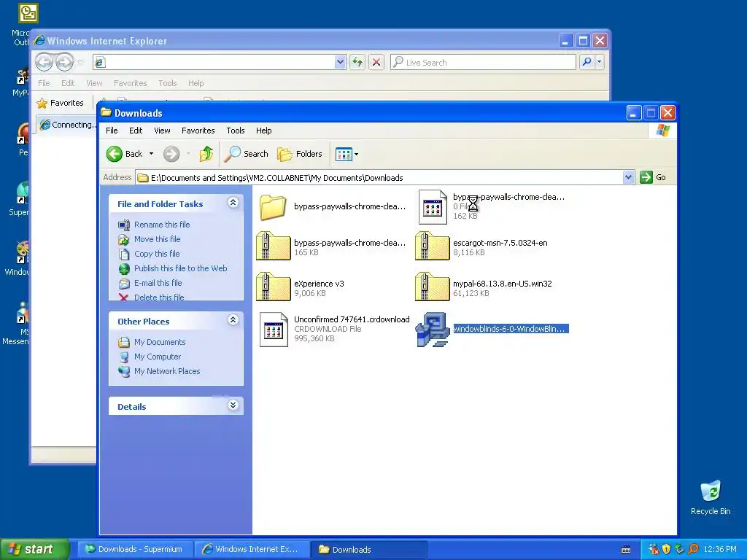Open the Help menu in Downloads

click(x=263, y=131)
